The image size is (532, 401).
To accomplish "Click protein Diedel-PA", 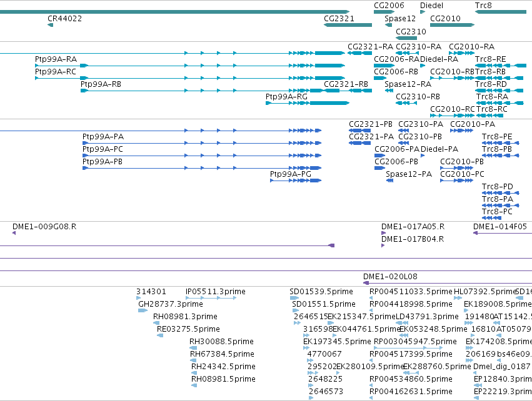I will [x=439, y=149].
